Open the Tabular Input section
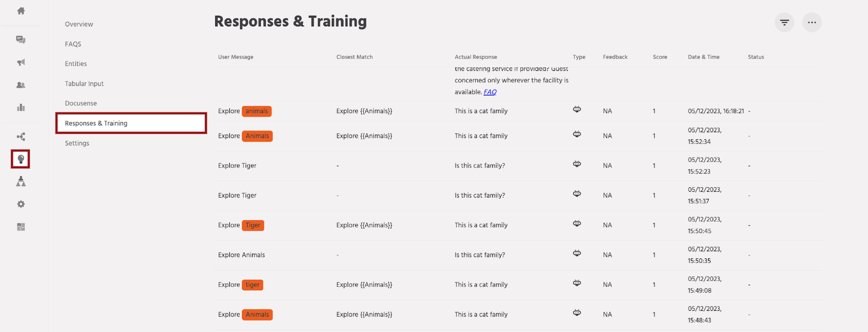This screenshot has width=868, height=332. pyautogui.click(x=84, y=83)
